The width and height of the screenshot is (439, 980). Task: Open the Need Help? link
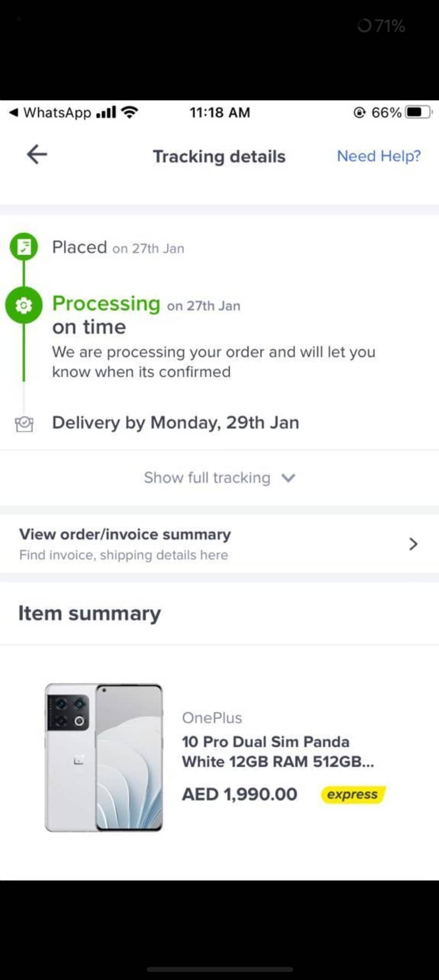click(379, 156)
